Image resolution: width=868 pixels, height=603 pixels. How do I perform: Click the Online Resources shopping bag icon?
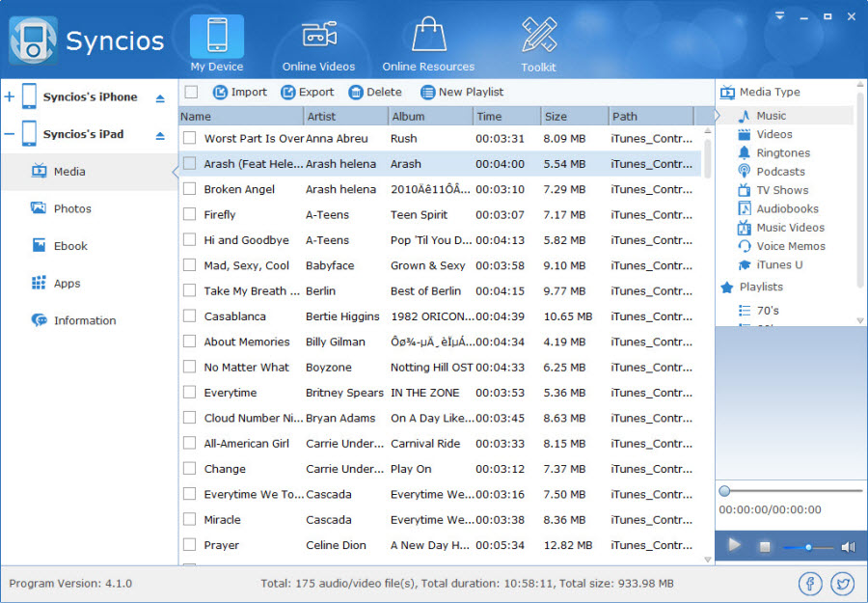(x=428, y=37)
